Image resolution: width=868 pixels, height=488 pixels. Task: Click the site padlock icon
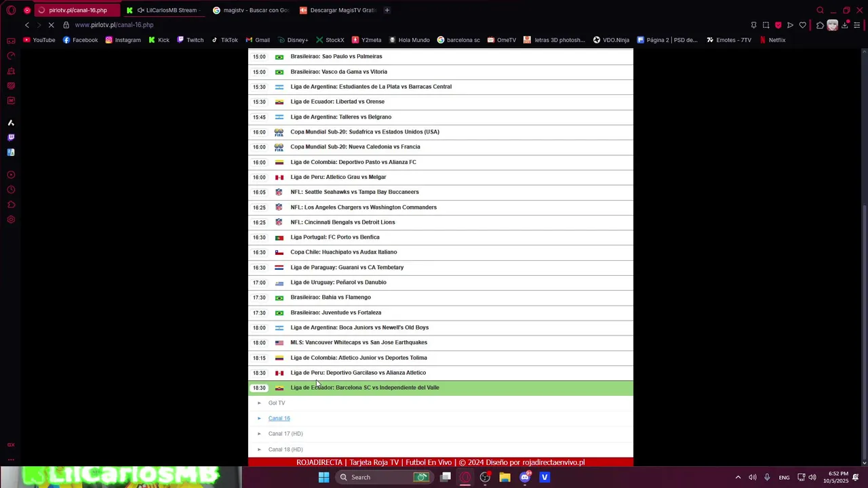(66, 25)
